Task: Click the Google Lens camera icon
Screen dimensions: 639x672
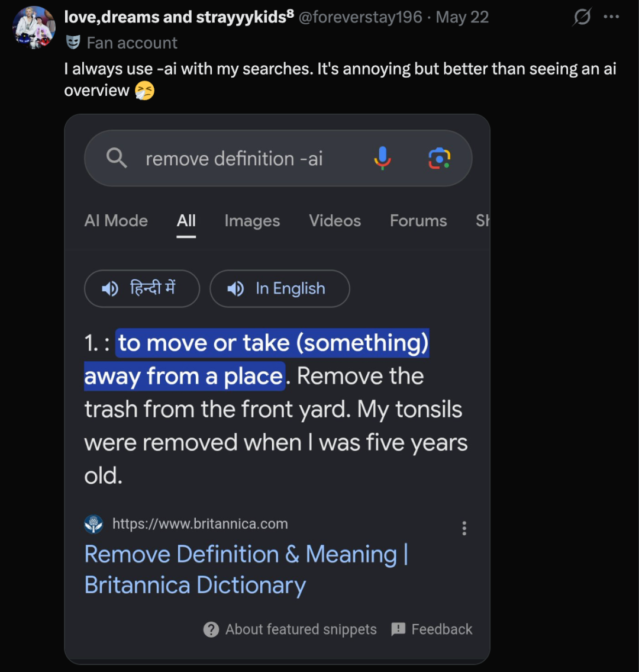Action: [440, 159]
